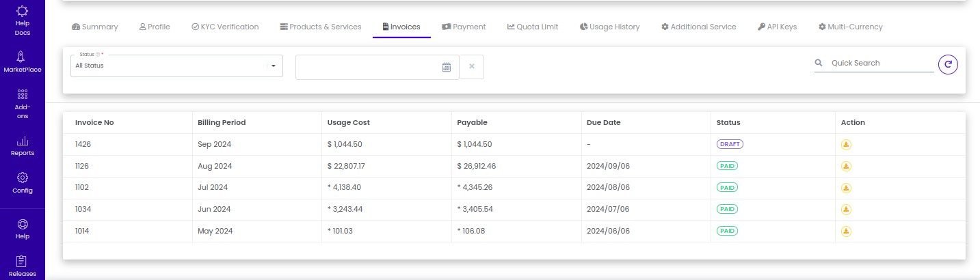Clear the date filter with X button
The width and height of the screenshot is (980, 280).
coord(472,66)
